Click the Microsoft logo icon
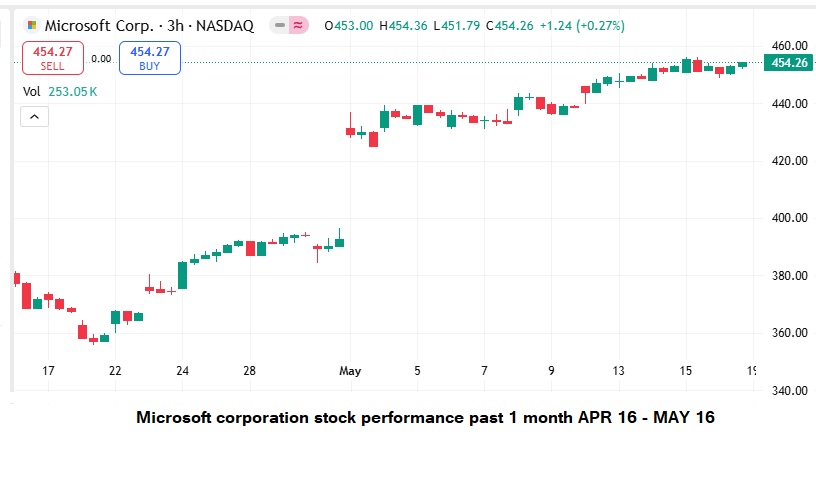816x478 pixels. click(x=32, y=25)
